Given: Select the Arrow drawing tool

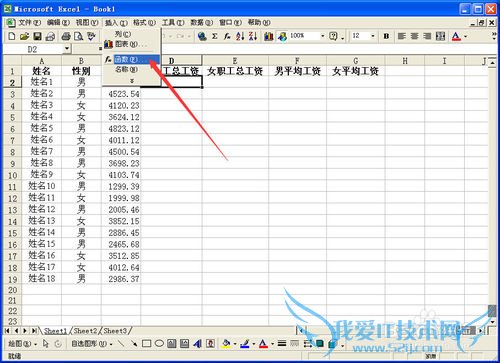Looking at the screenshot, I should [134, 343].
